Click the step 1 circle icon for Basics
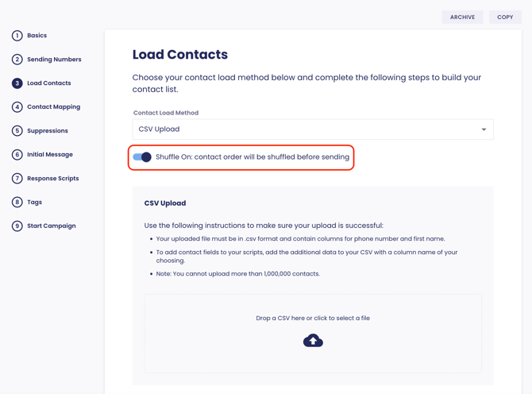Screen dimensions: 532x394 [x=17, y=36]
